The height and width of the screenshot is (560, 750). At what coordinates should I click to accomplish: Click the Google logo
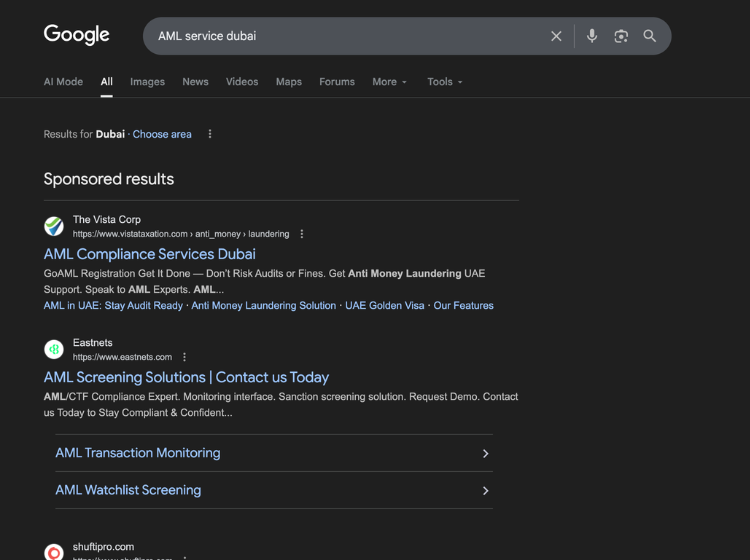pyautogui.click(x=77, y=35)
